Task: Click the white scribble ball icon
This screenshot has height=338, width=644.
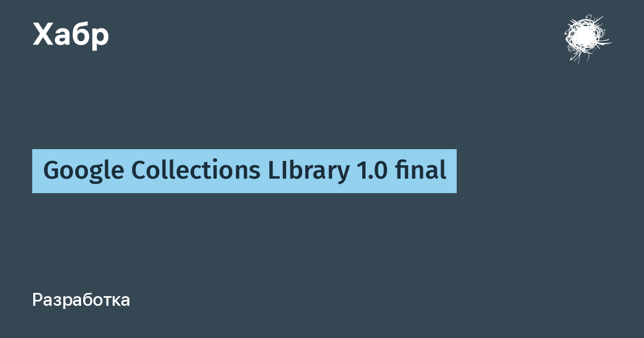Action: point(586,39)
